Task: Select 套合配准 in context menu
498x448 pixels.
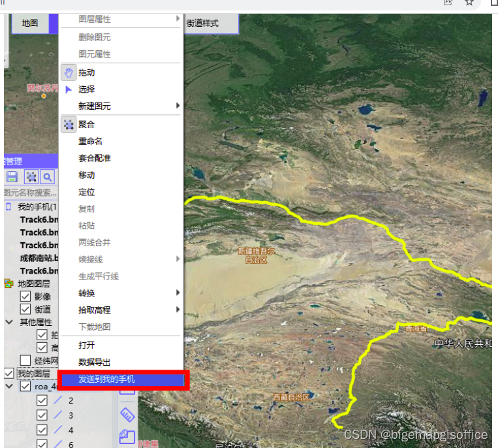Action: click(x=121, y=158)
